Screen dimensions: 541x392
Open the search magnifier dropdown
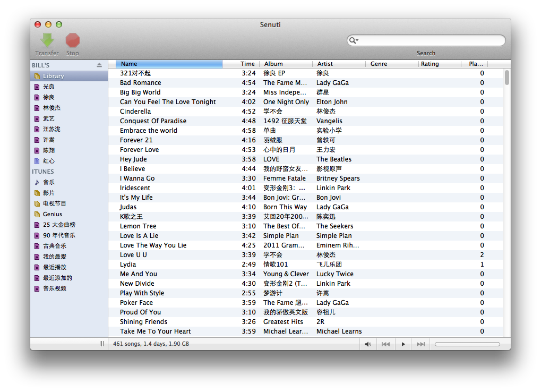[354, 40]
